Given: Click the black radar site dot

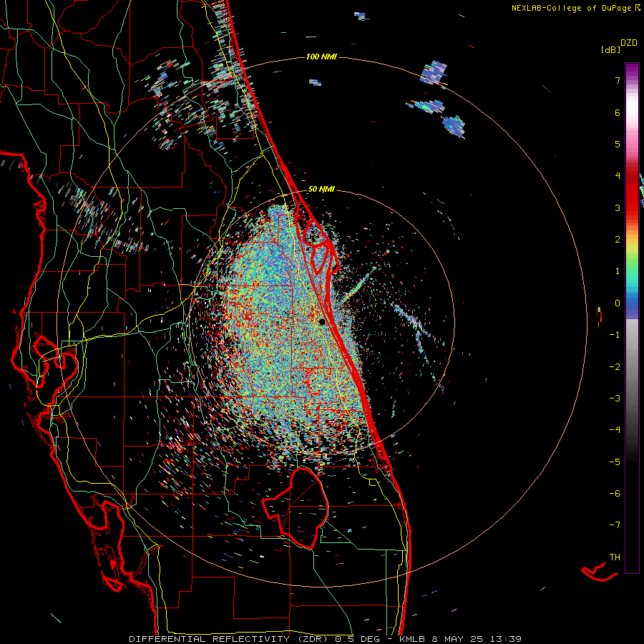Looking at the screenshot, I should [323, 322].
